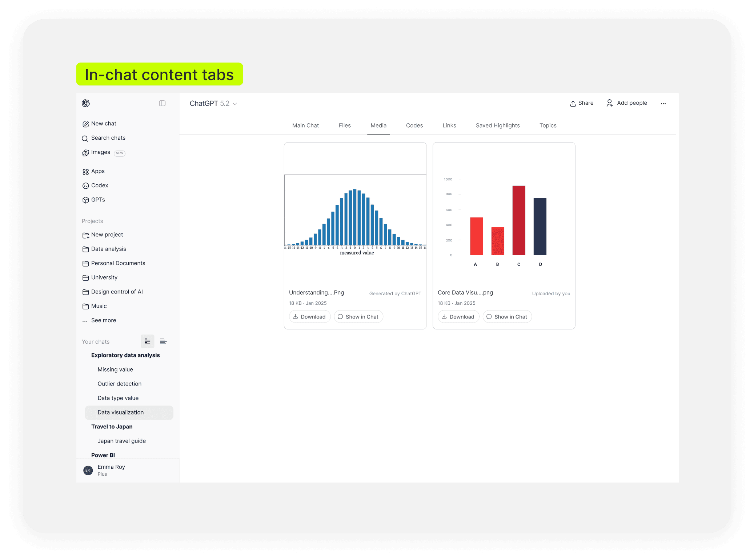The width and height of the screenshot is (754, 560).
Task: Click the GPTs cube icon
Action: 85,200
